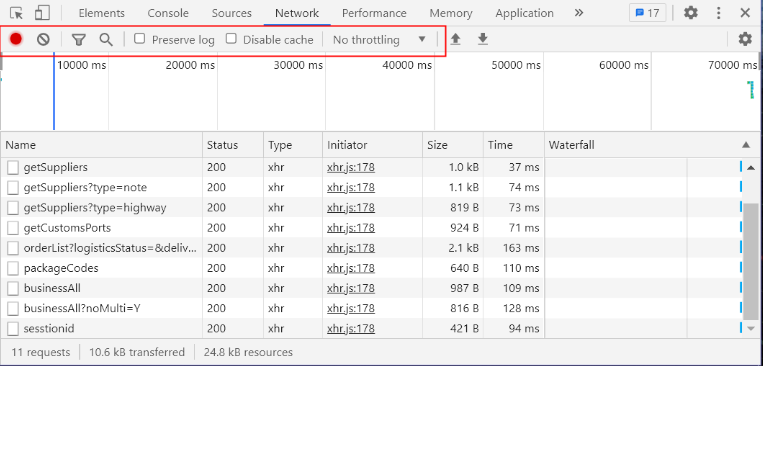This screenshot has height=470, width=763.
Task: Click timeline overview at 30000 ms
Action: (x=298, y=65)
